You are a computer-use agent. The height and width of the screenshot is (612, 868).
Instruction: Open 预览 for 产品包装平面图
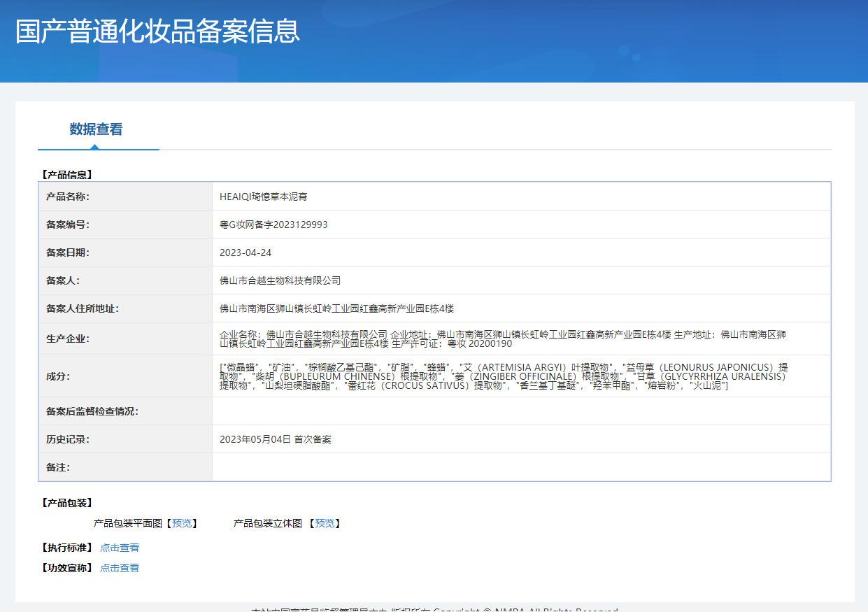[x=184, y=523]
